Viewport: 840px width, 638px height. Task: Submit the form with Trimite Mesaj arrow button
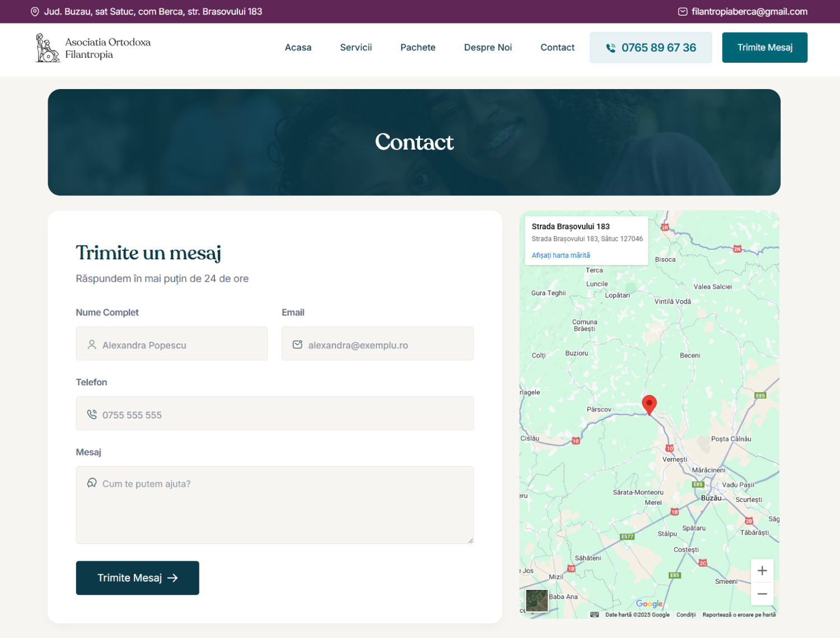138,578
